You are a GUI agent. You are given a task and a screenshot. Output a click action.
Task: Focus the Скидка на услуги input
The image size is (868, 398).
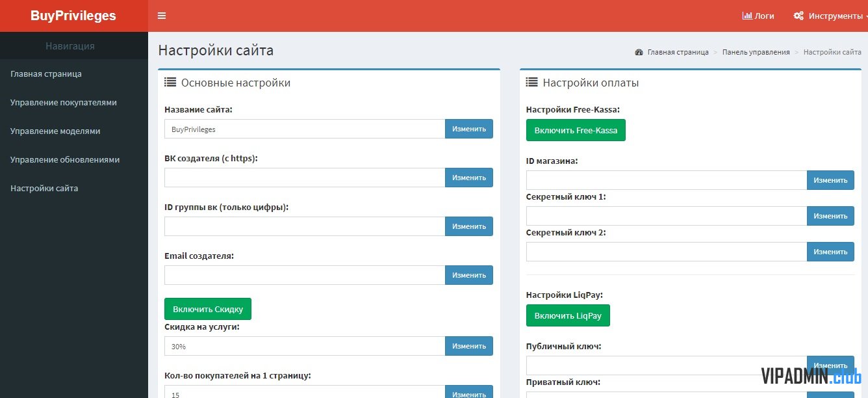[x=305, y=346]
